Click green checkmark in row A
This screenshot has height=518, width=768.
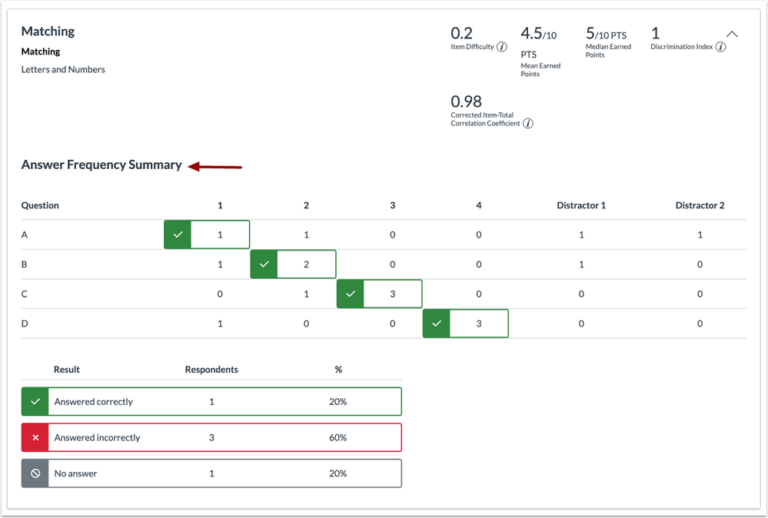177,235
